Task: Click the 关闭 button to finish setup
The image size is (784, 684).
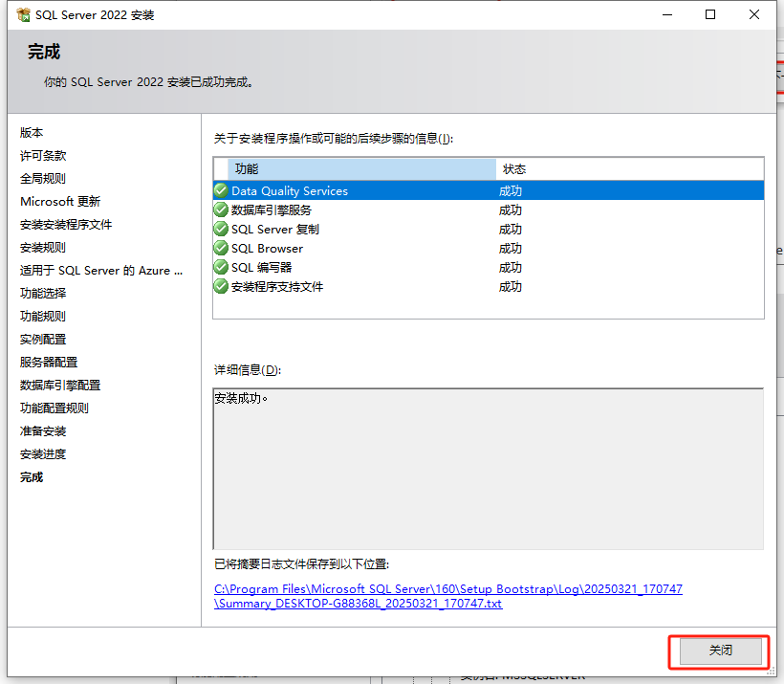Action: pyautogui.click(x=720, y=651)
